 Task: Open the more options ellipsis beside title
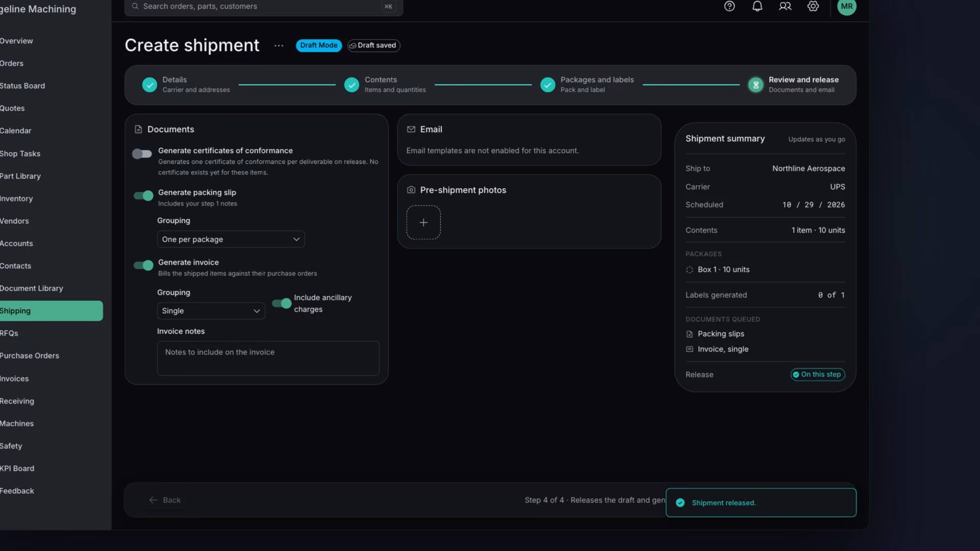pyautogui.click(x=279, y=45)
